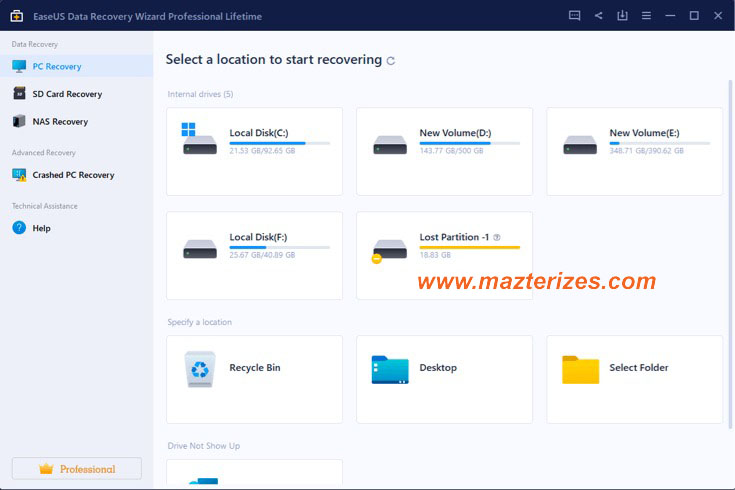
Task: Click Select Folder label to browse
Action: click(x=638, y=368)
